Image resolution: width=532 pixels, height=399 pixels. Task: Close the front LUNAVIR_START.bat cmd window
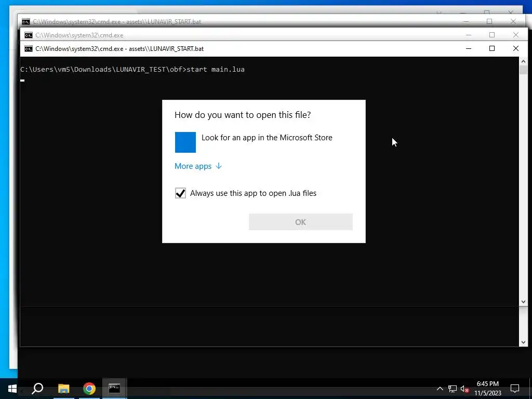(x=516, y=48)
